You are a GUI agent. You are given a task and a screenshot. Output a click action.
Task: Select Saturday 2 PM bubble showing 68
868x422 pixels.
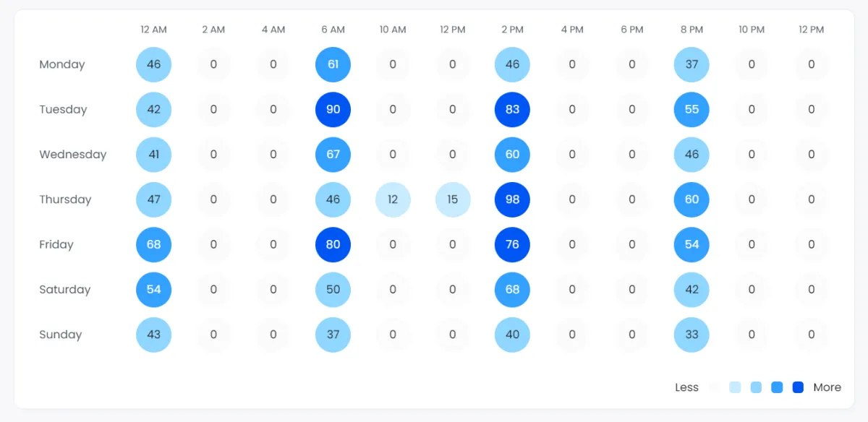[512, 290]
